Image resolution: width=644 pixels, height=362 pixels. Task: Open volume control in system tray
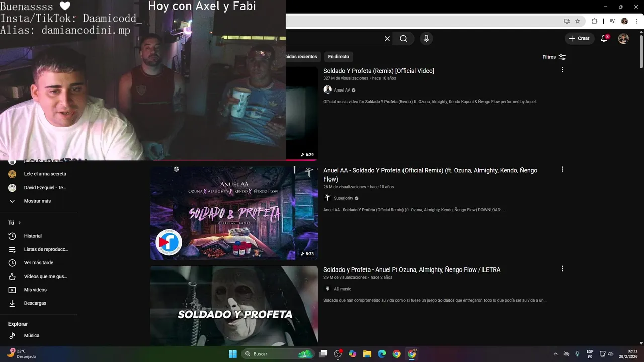(x=610, y=354)
